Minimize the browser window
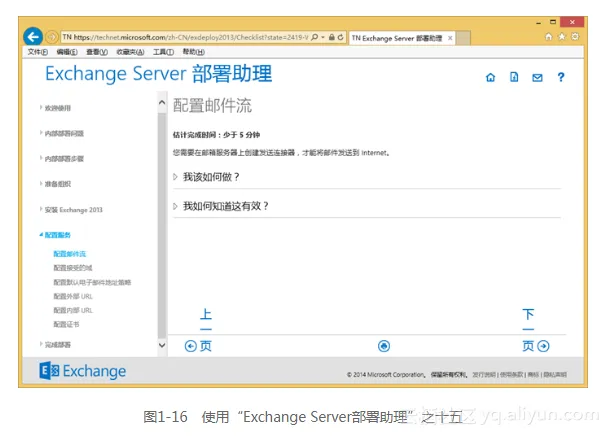The height and width of the screenshot is (436, 610). pos(538,23)
